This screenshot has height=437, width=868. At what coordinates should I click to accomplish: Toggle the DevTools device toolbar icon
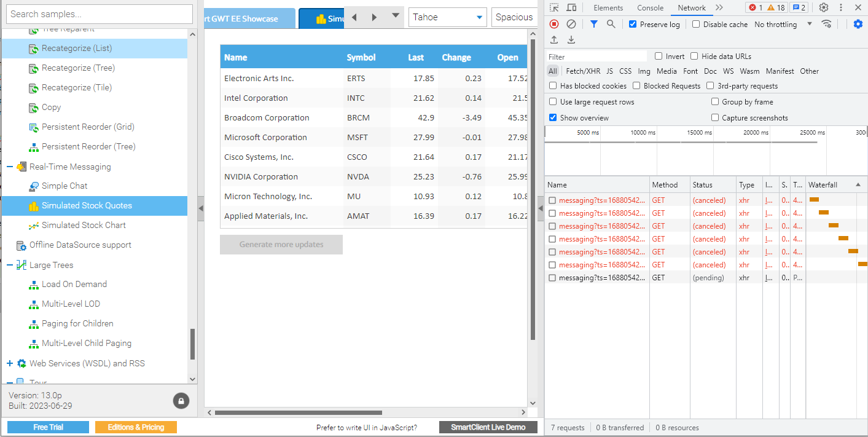571,7
